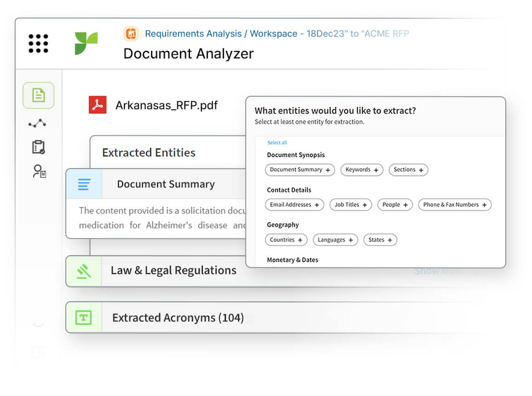Select the document sidebar icon
The height and width of the screenshot is (396, 532).
coord(38,95)
